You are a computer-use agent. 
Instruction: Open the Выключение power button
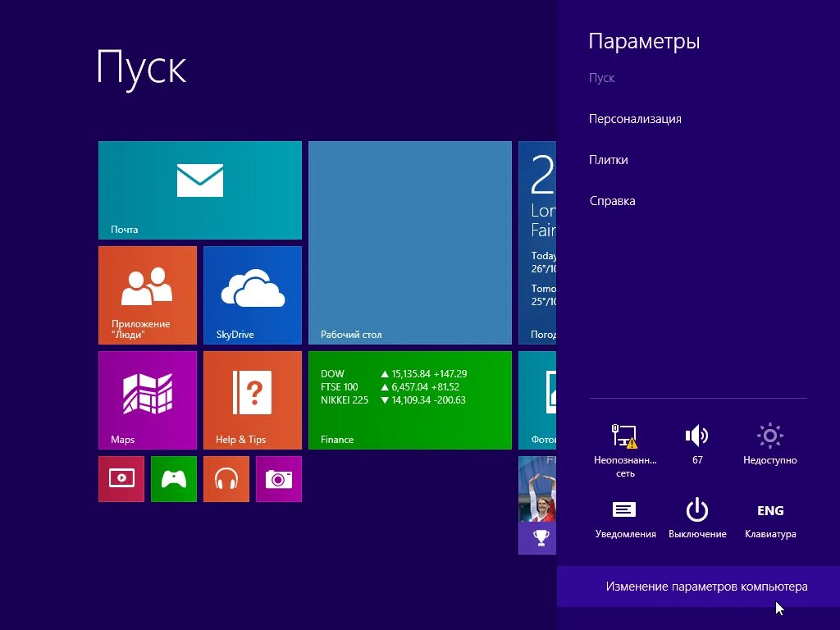pos(697,518)
